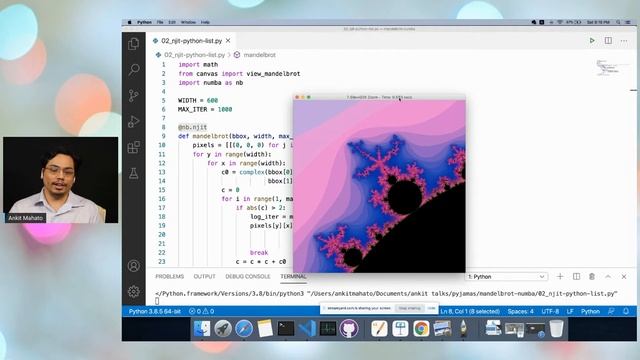The image size is (640, 360).
Task: Split the terminal panel
Action: pos(576,276)
